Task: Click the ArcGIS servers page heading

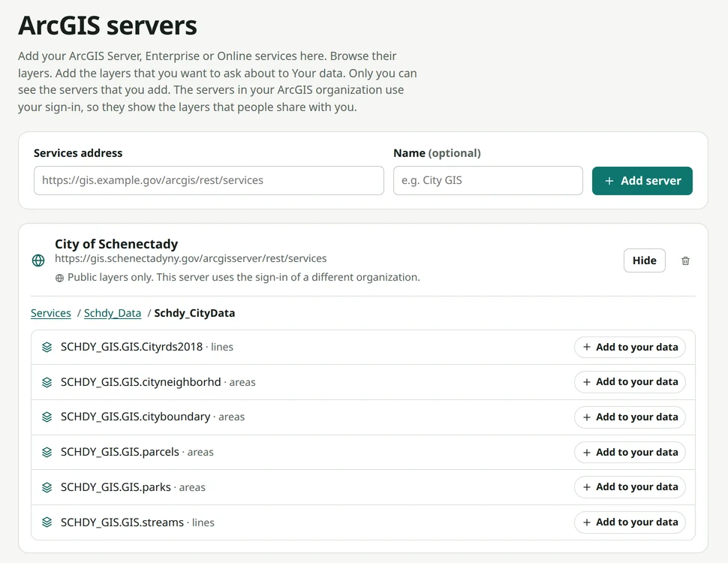Action: coord(107,26)
